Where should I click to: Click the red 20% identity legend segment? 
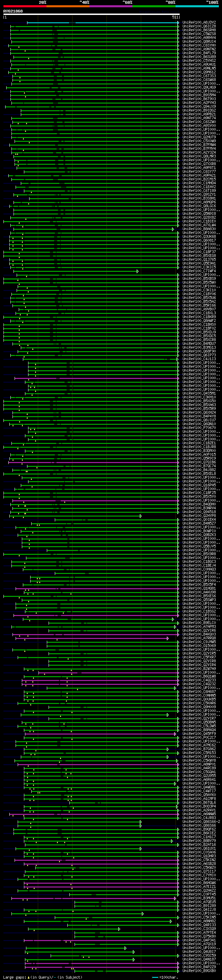[x=25, y=6]
